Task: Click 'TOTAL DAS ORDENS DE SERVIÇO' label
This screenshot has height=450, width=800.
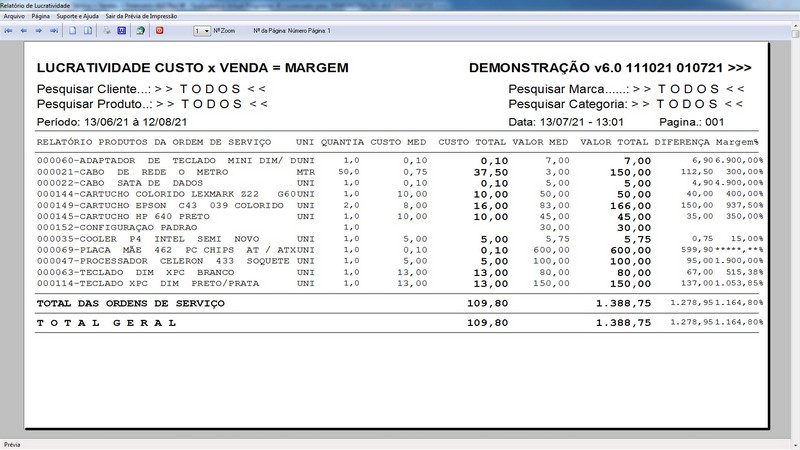Action: click(x=131, y=304)
